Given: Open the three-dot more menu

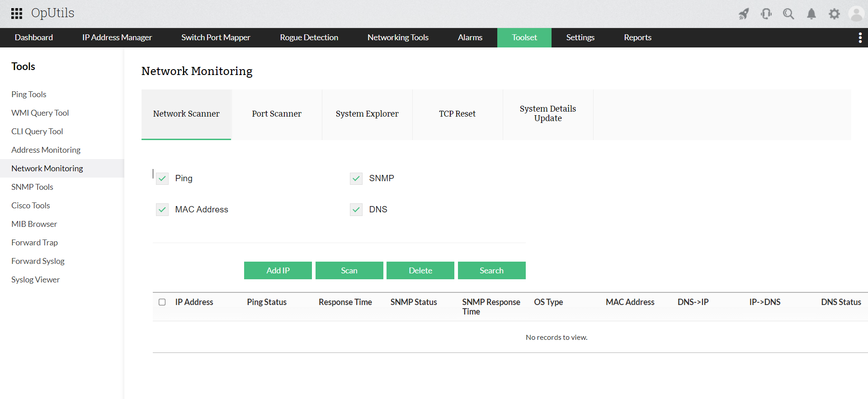Looking at the screenshot, I should coord(860,38).
